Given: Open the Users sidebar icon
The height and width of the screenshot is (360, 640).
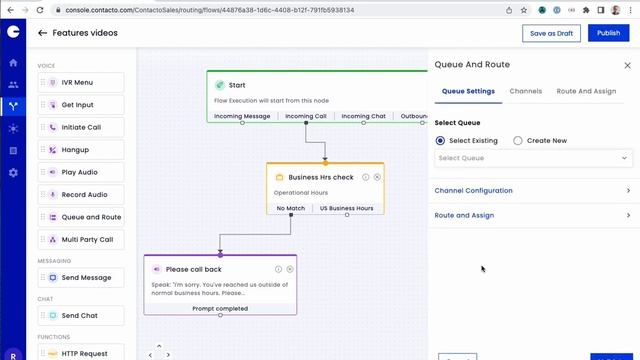Looking at the screenshot, I should tap(13, 84).
